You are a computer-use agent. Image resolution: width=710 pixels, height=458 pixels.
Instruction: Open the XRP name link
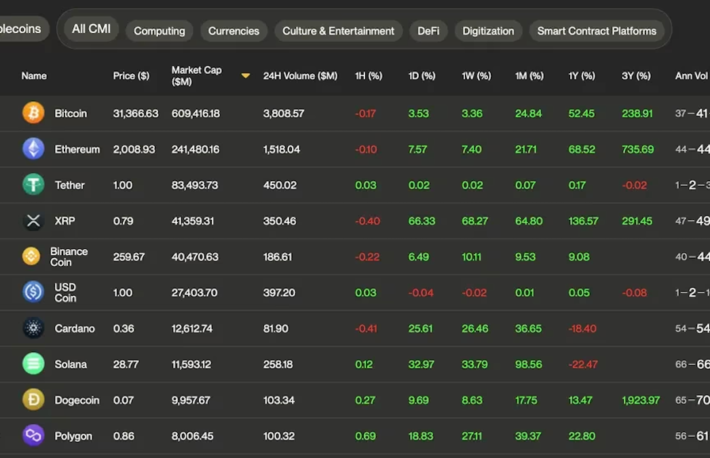[x=65, y=221]
